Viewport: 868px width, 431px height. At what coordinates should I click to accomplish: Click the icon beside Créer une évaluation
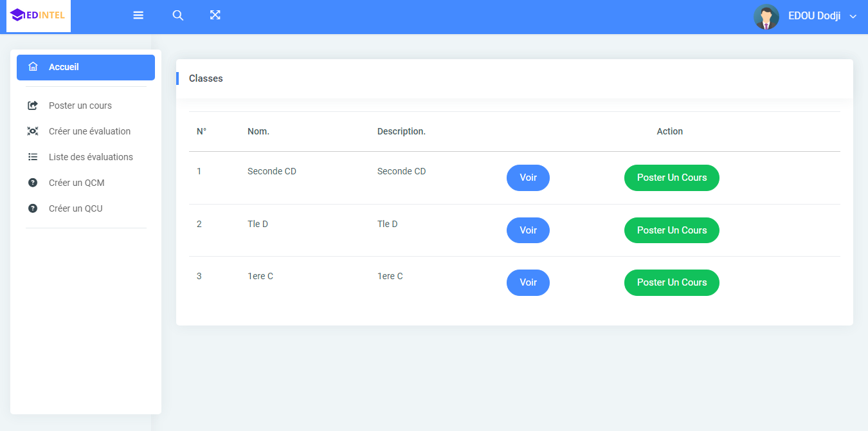point(33,131)
